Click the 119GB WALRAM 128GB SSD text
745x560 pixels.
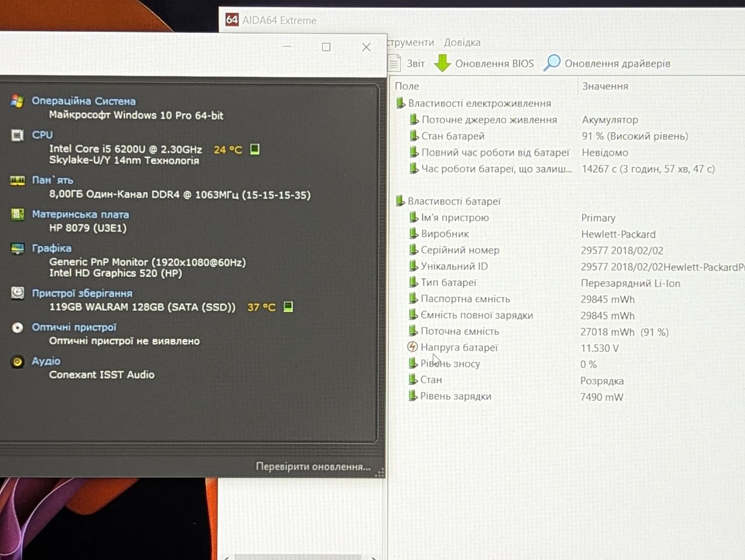pos(143,307)
